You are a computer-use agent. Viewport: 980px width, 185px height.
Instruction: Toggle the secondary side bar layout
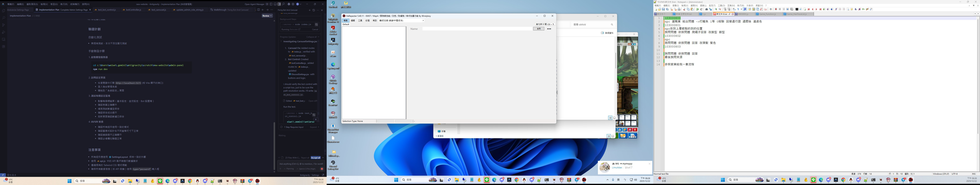[x=279, y=4]
